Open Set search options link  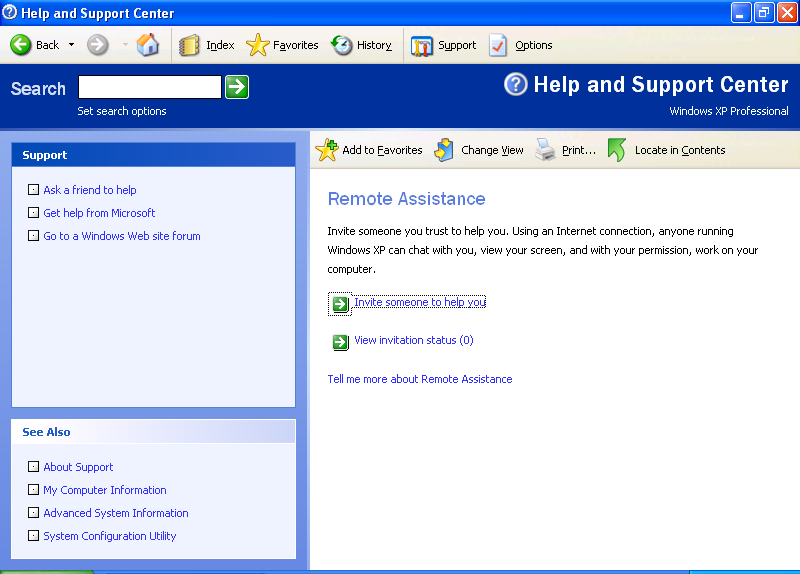(122, 111)
